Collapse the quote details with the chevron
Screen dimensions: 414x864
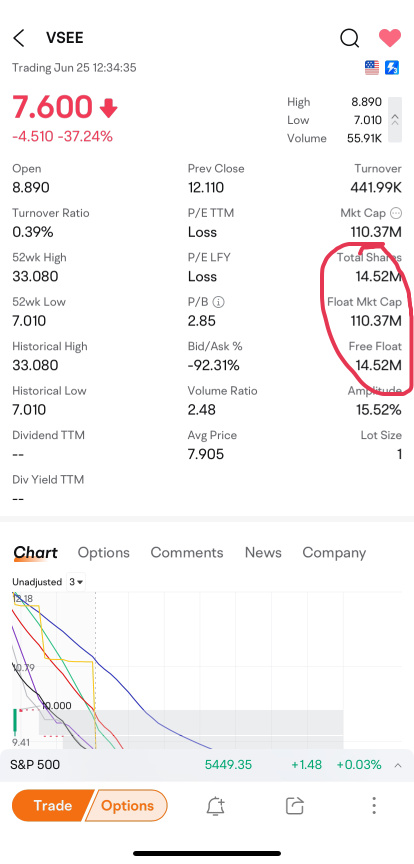coord(395,120)
